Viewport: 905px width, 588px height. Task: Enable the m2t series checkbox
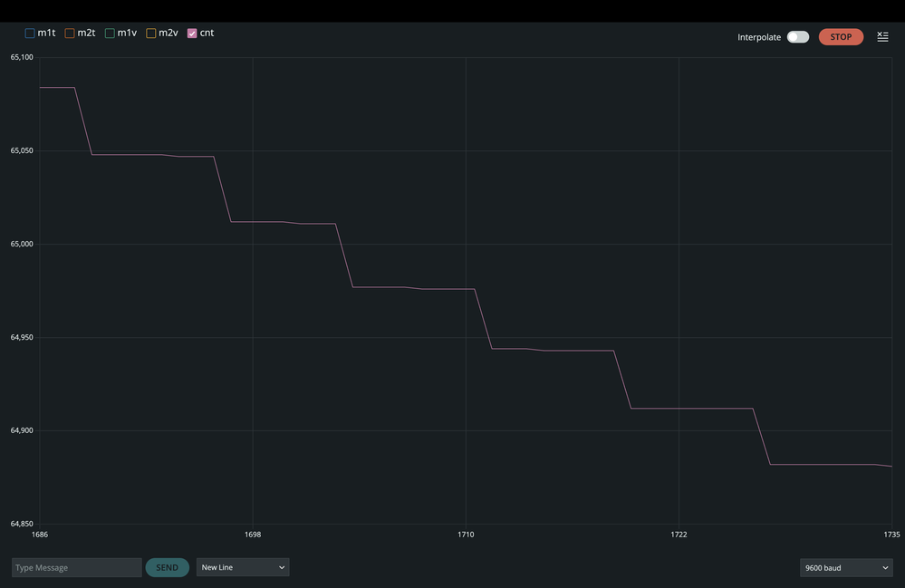70,34
